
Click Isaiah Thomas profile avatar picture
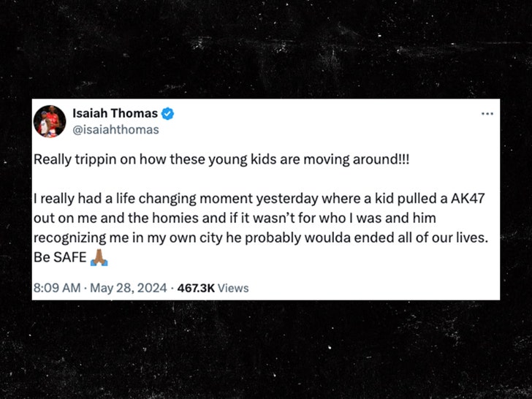pyautogui.click(x=50, y=121)
